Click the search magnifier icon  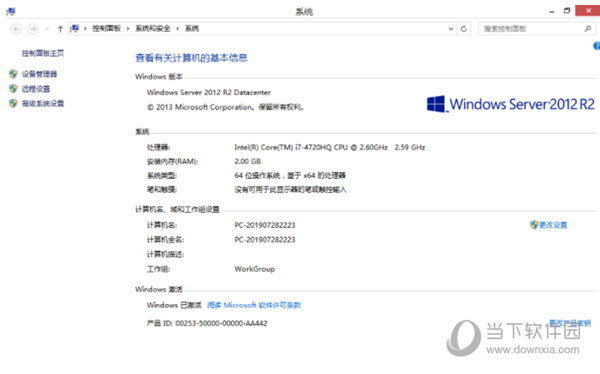(x=588, y=29)
